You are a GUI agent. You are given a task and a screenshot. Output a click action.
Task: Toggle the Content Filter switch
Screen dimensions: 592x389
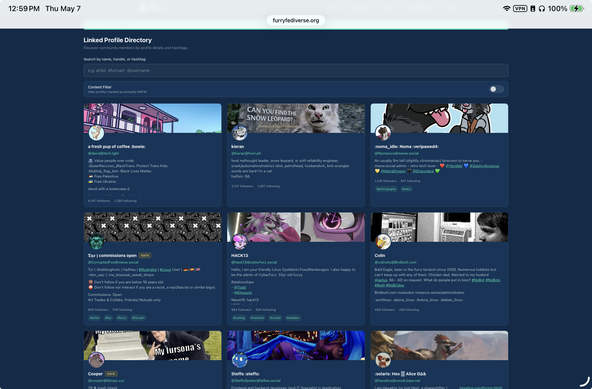click(x=496, y=89)
